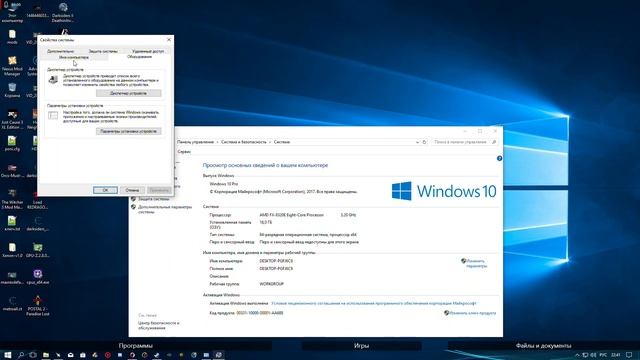Open the Action Center notification icon
This screenshot has height=360, width=640.
point(629,355)
